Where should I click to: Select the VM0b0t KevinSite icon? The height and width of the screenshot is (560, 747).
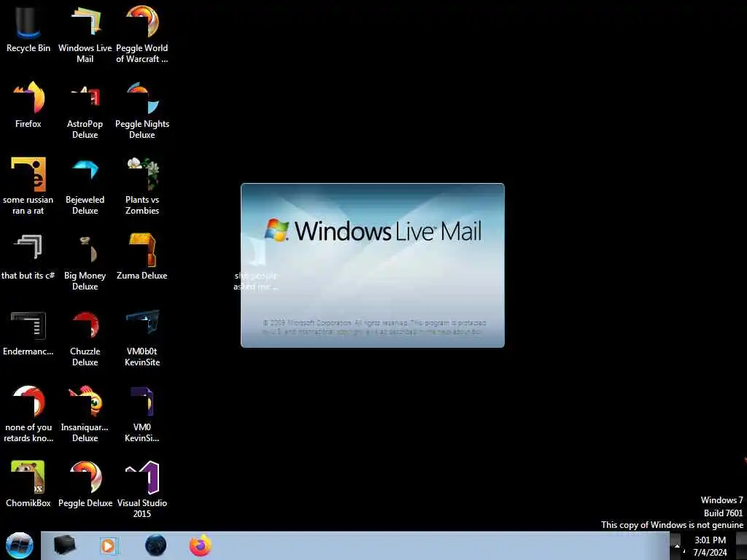(142, 337)
